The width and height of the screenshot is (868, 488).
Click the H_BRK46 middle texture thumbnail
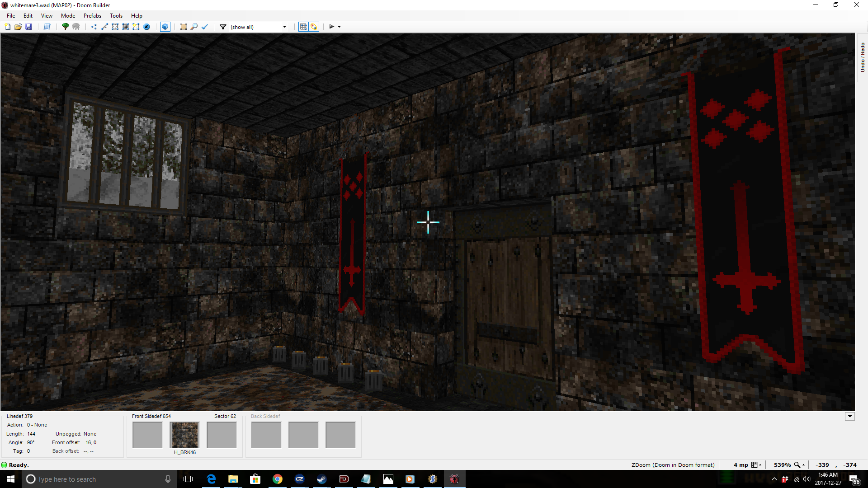[x=185, y=435]
